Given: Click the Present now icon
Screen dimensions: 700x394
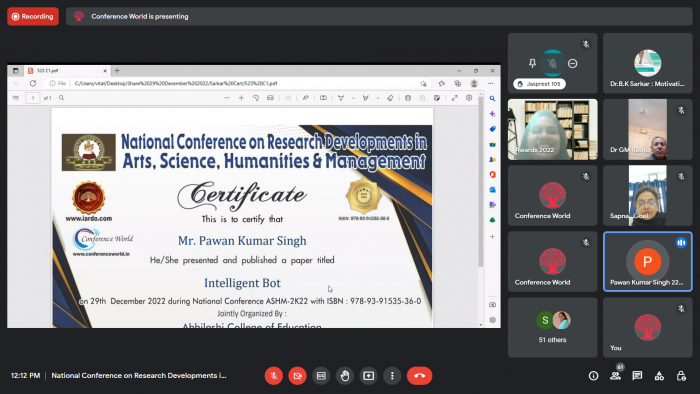Looking at the screenshot, I should 368,376.
